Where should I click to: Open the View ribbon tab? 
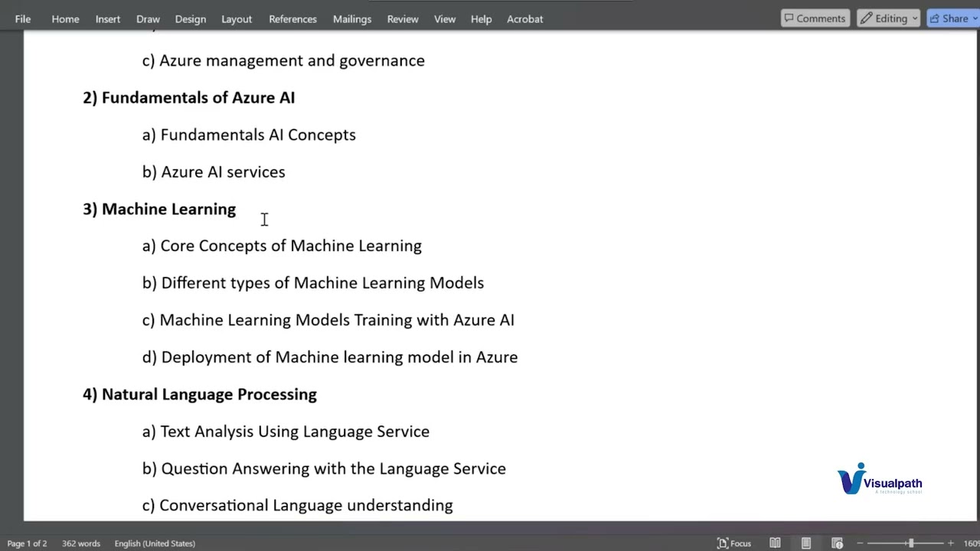point(445,19)
